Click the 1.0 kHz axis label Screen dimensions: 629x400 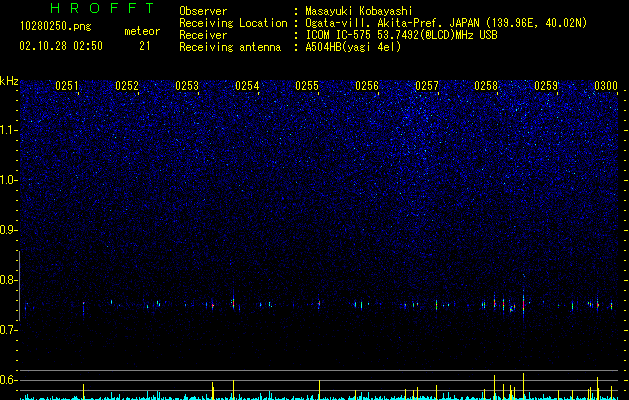pyautogui.click(x=8, y=180)
